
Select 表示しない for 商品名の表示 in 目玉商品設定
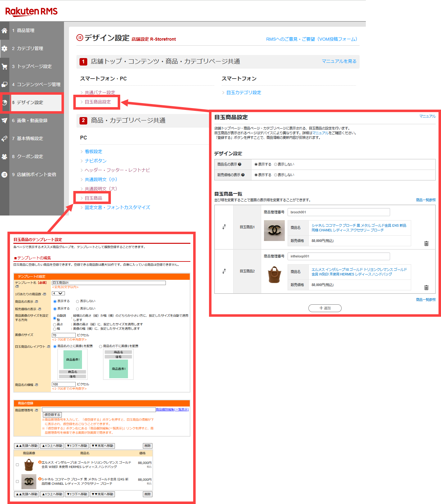(275, 164)
